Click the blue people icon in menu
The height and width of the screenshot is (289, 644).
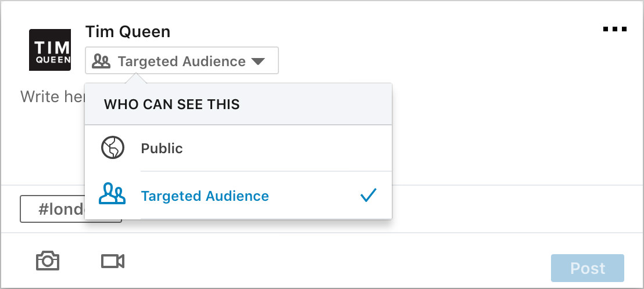pos(112,196)
